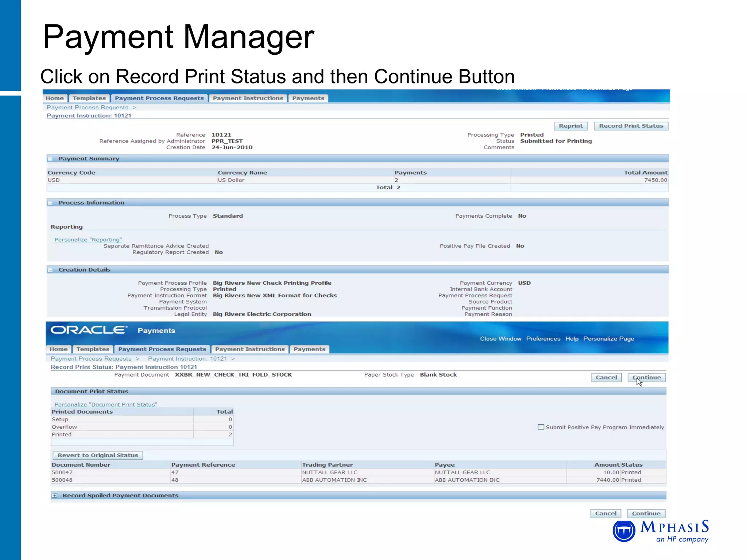This screenshot has height=560, width=747.
Task: Enable Submit Positive Pay Program Immediately checkbox
Action: (541, 427)
